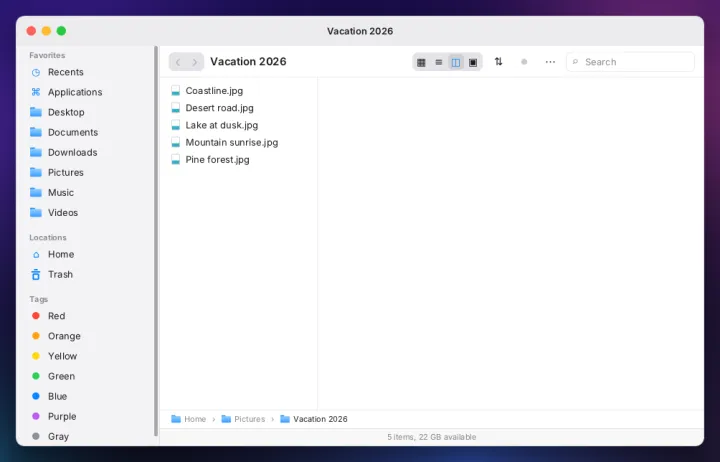Screen dimensions: 720x462
Task: Switch to column view
Action: coord(456,62)
